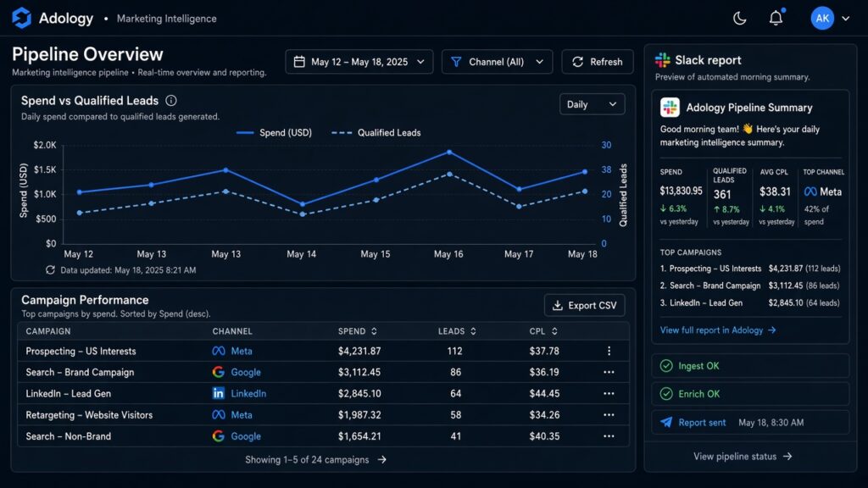Click the Ingest OK check icon

666,366
